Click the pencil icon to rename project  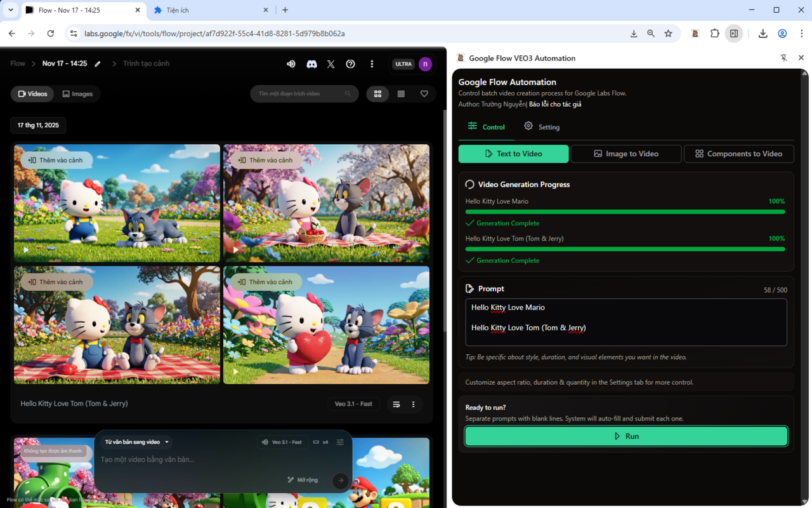[x=98, y=64]
